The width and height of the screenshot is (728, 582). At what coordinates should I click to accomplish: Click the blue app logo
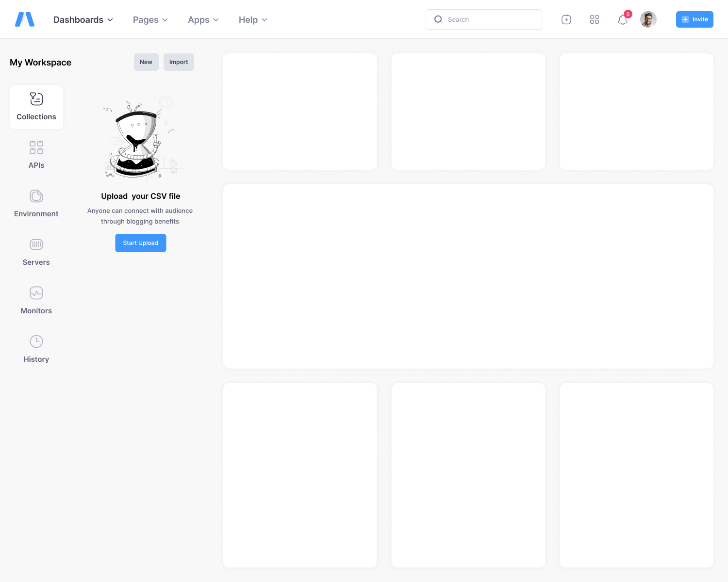pyautogui.click(x=25, y=19)
